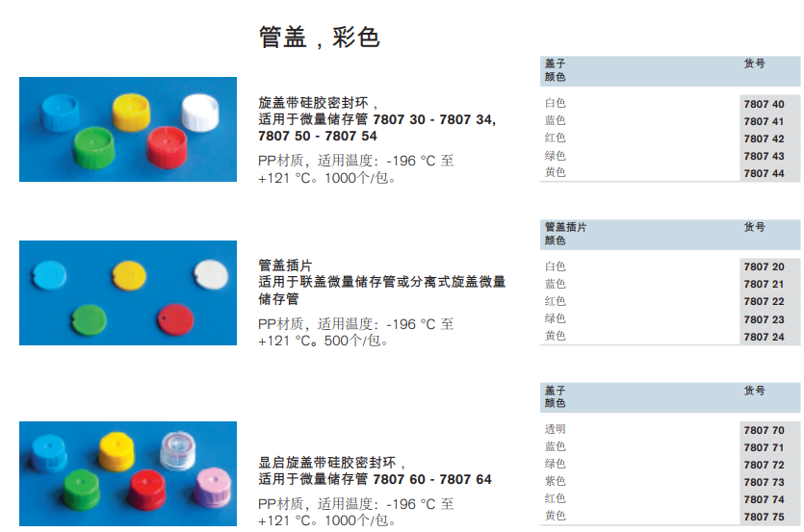The width and height of the screenshot is (804, 532).
Task: Click the 管盖插片 颜色 table header
Action: [565, 234]
